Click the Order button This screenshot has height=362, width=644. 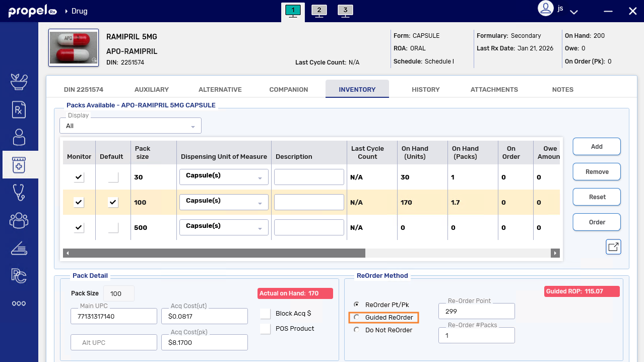(597, 222)
